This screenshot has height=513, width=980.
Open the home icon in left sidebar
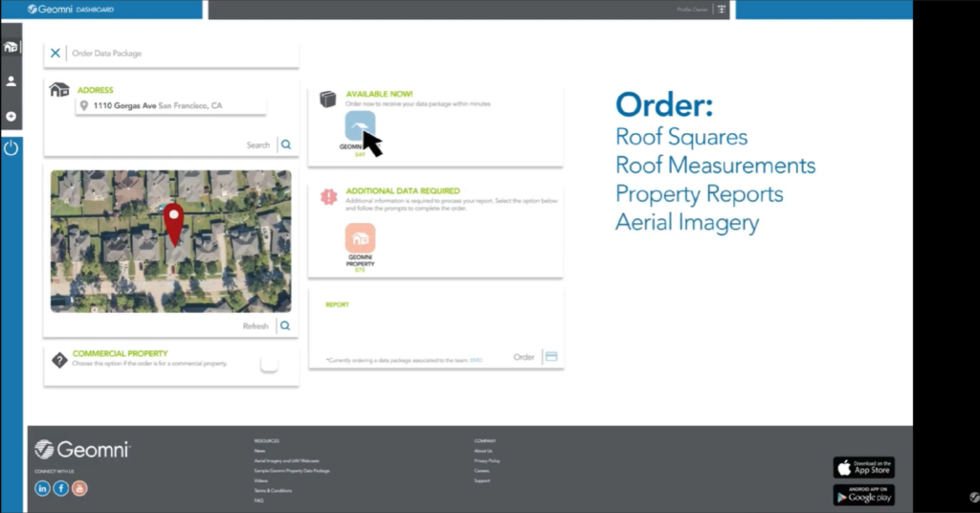11,47
